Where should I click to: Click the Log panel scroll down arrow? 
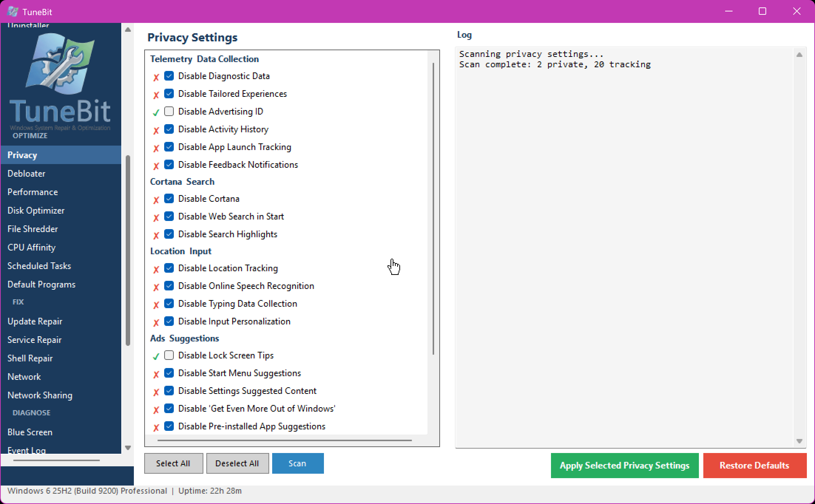click(799, 441)
